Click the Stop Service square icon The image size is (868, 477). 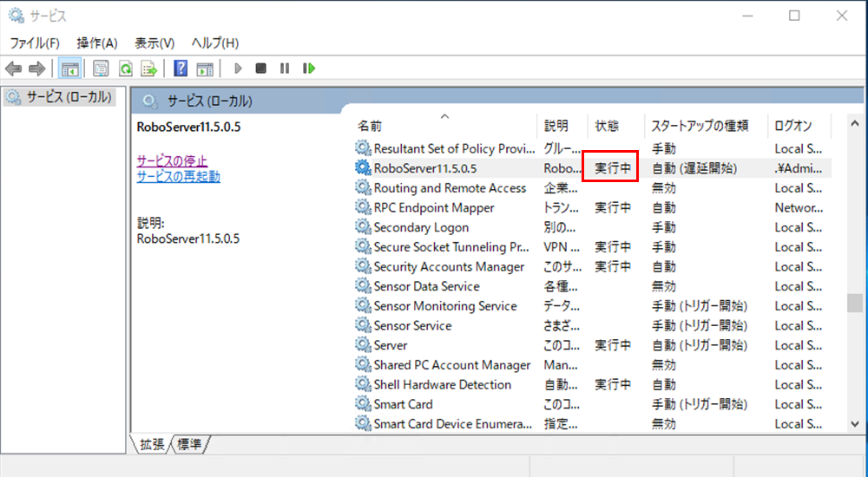(260, 69)
